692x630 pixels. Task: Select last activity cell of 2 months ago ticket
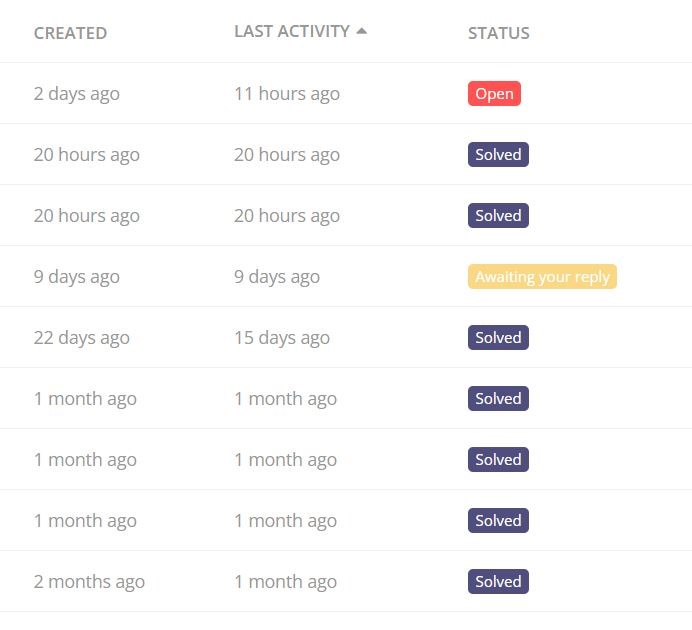pos(286,581)
